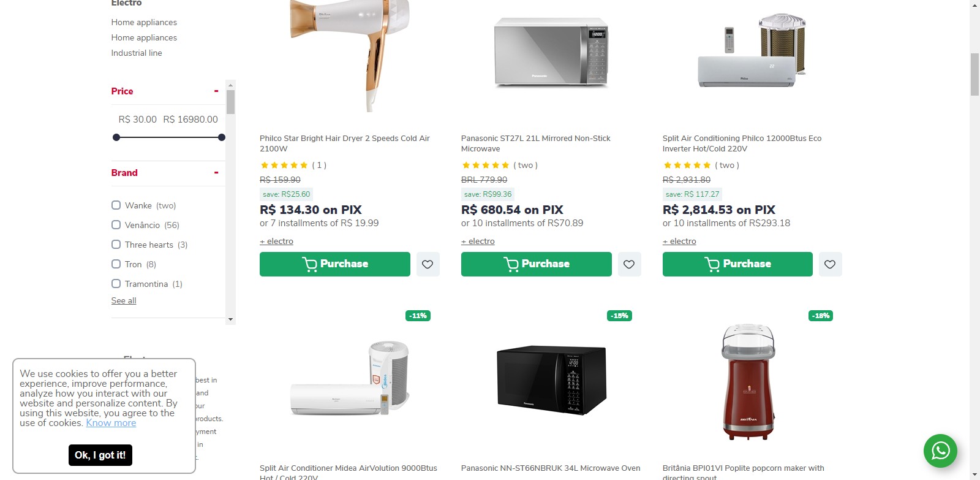The height and width of the screenshot is (480, 980).
Task: Tick the Tramontina brand checkbox
Action: click(116, 284)
